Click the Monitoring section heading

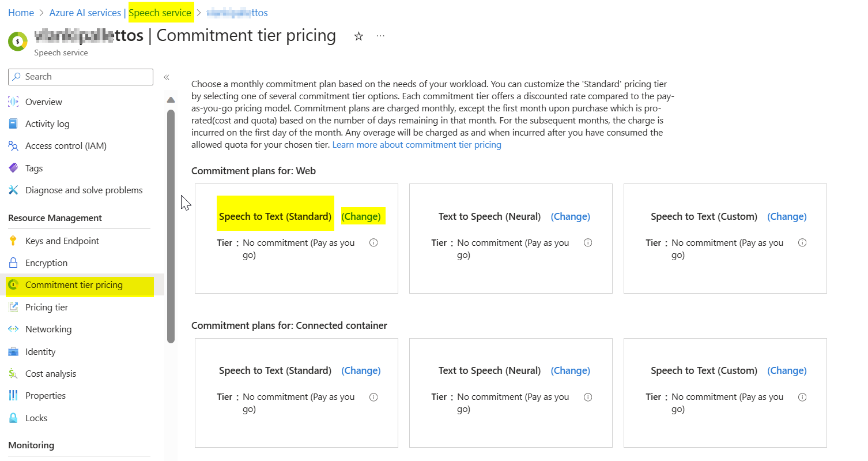(x=31, y=445)
